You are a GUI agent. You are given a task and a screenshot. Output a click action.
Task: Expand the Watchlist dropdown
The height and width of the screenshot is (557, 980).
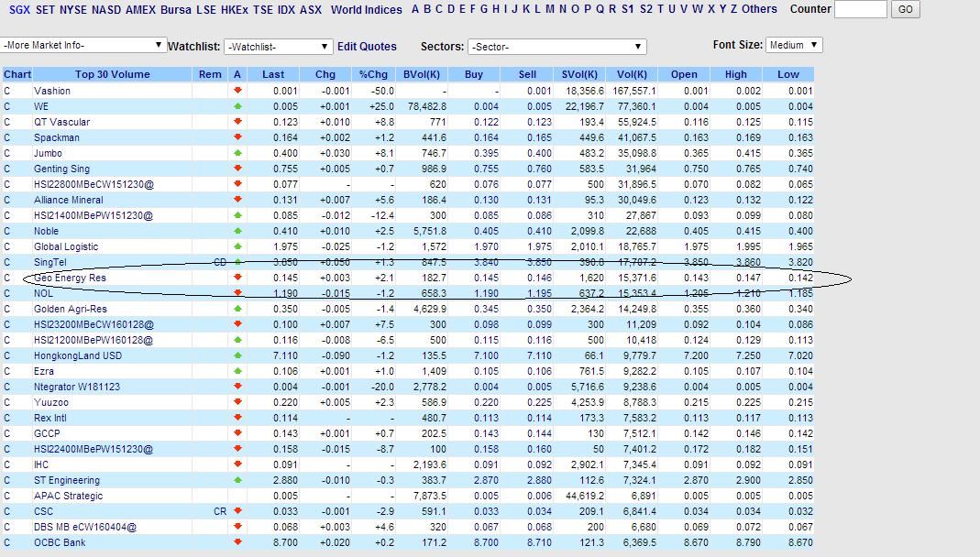(278, 46)
